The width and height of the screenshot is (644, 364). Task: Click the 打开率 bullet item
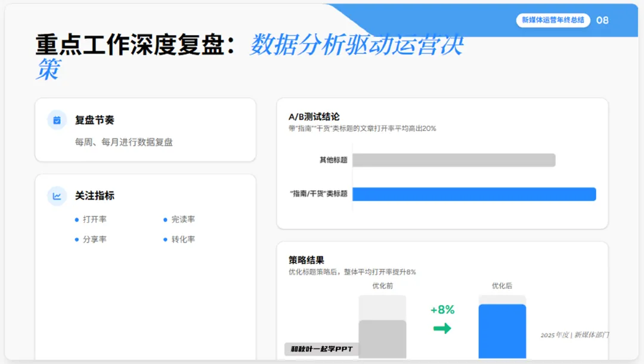click(x=91, y=220)
